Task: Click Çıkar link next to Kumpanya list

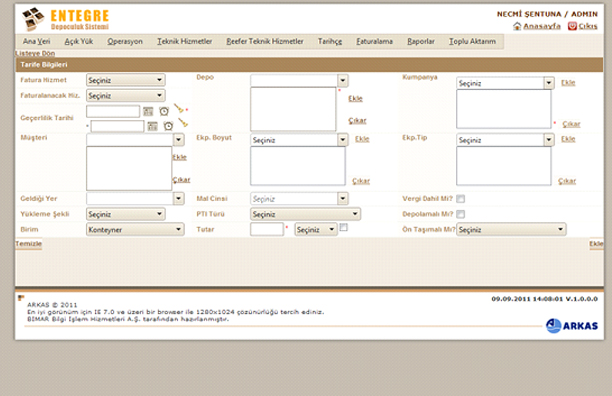Action: 571,124
